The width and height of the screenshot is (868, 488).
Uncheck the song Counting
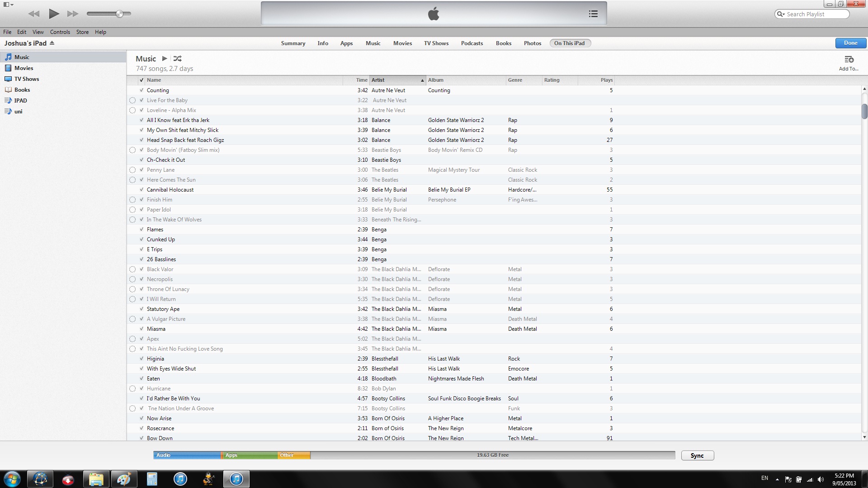point(142,90)
